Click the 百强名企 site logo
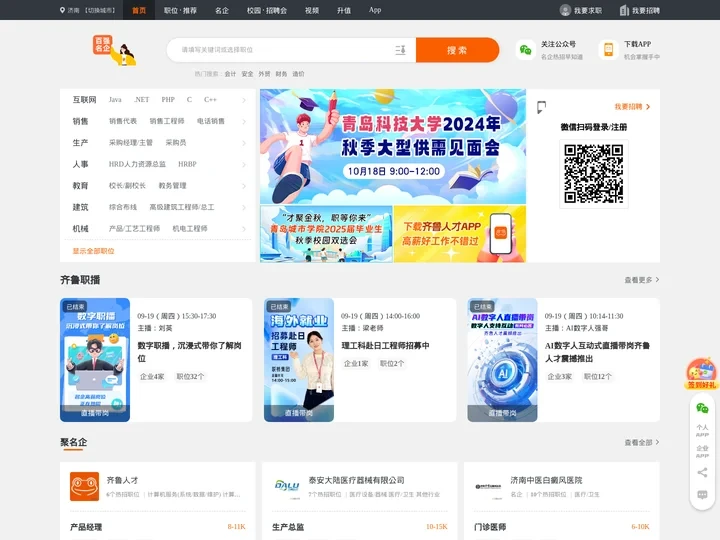The width and height of the screenshot is (720, 540). coord(114,50)
